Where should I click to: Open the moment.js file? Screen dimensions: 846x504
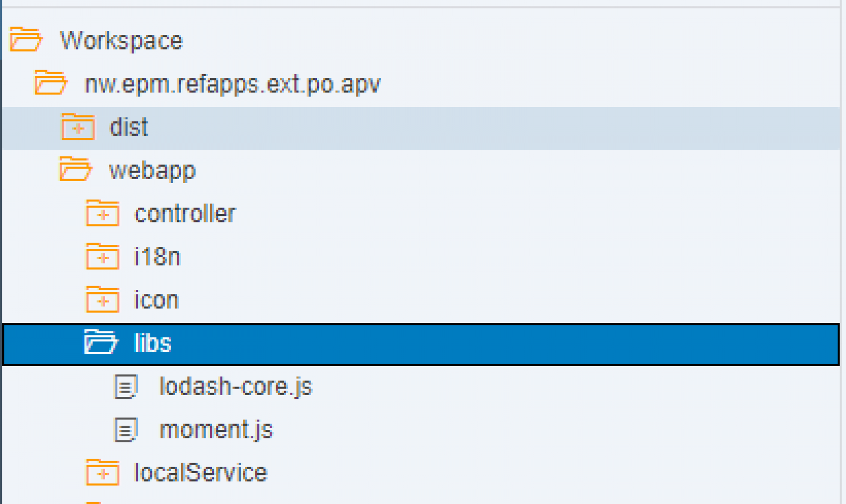tap(216, 430)
